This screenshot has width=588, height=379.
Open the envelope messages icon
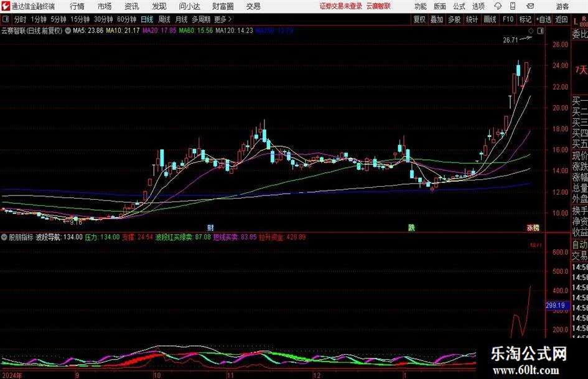530,6
